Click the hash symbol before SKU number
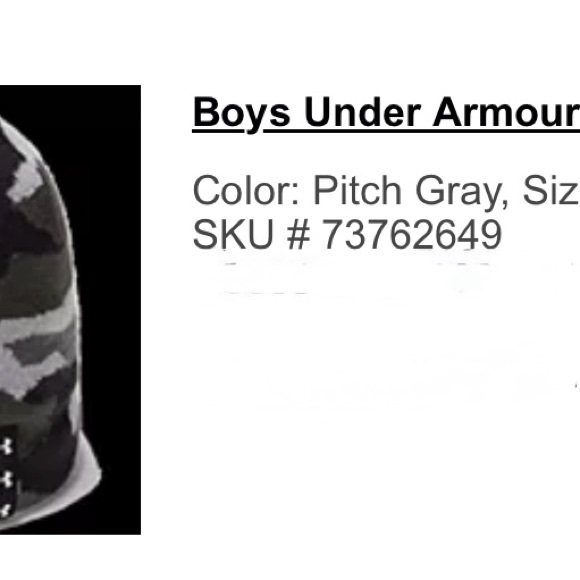The image size is (580, 580). pyautogui.click(x=298, y=234)
